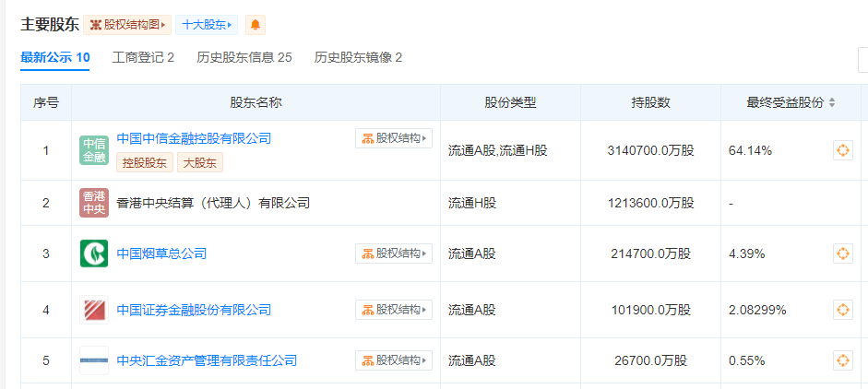Click the green 中国烟草总公司 logo
The width and height of the screenshot is (868, 389).
tap(94, 253)
